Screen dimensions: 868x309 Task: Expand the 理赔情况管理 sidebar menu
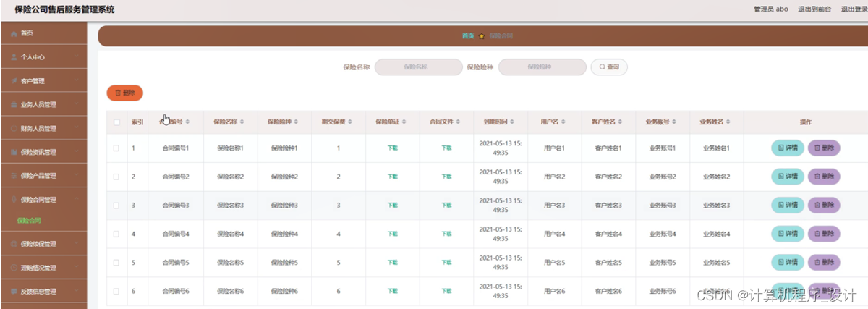pyautogui.click(x=43, y=268)
